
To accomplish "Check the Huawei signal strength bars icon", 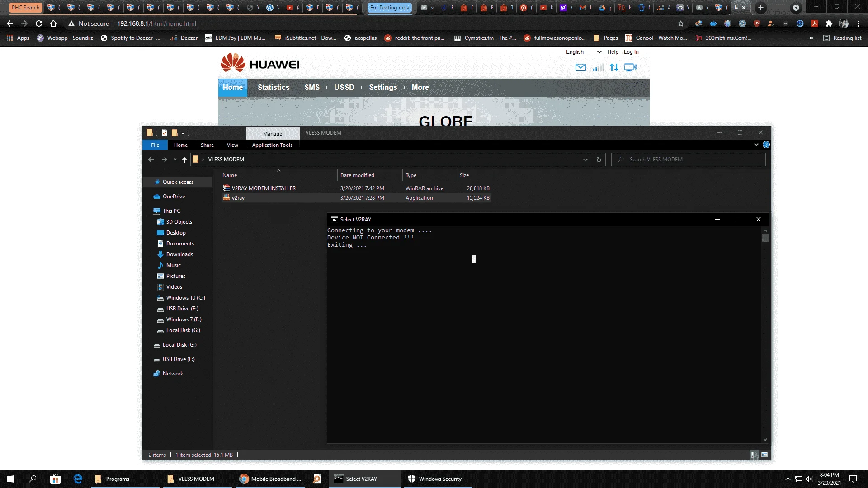I will (x=598, y=67).
